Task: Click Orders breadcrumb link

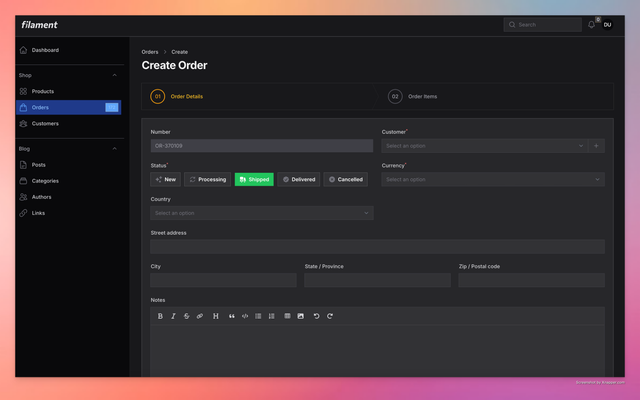Action: point(150,52)
